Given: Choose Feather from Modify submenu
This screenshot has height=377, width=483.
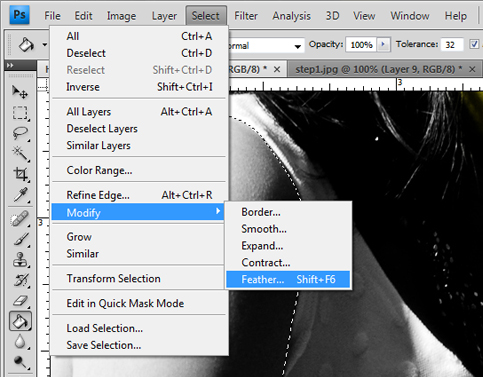Looking at the screenshot, I should [x=288, y=279].
